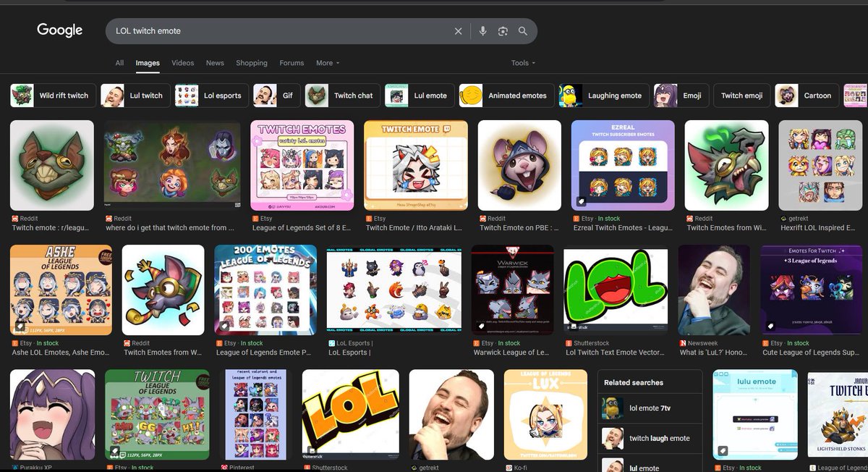Open the green LOL lips Shutterstock image
This screenshot has height=472, width=868.
point(616,290)
